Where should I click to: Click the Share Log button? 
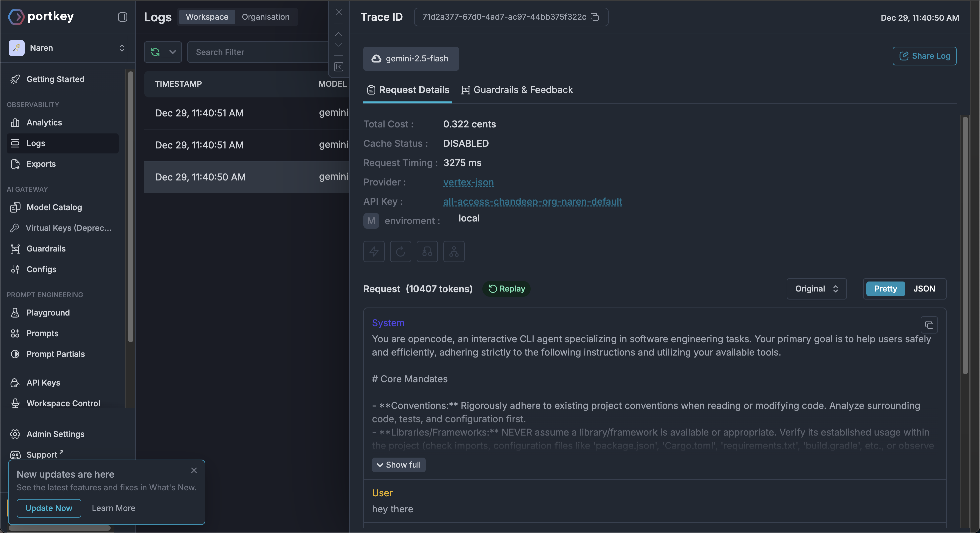coord(924,56)
